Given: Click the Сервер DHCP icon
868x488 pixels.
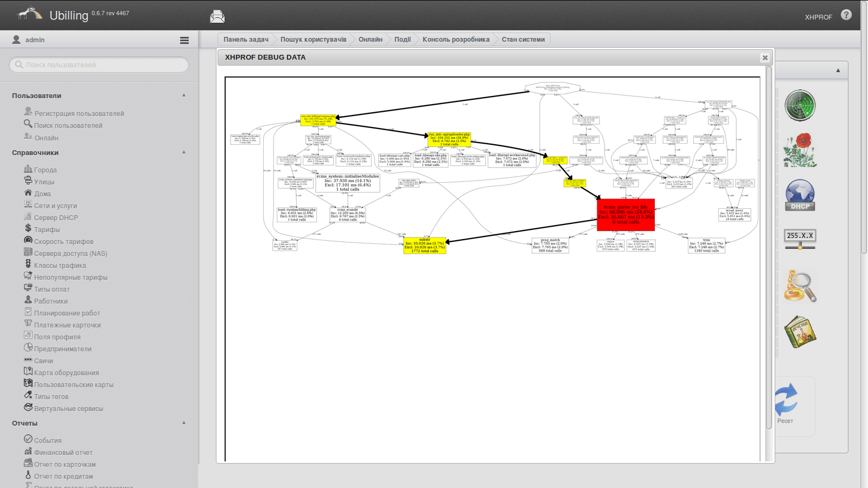Looking at the screenshot, I should [28, 216].
